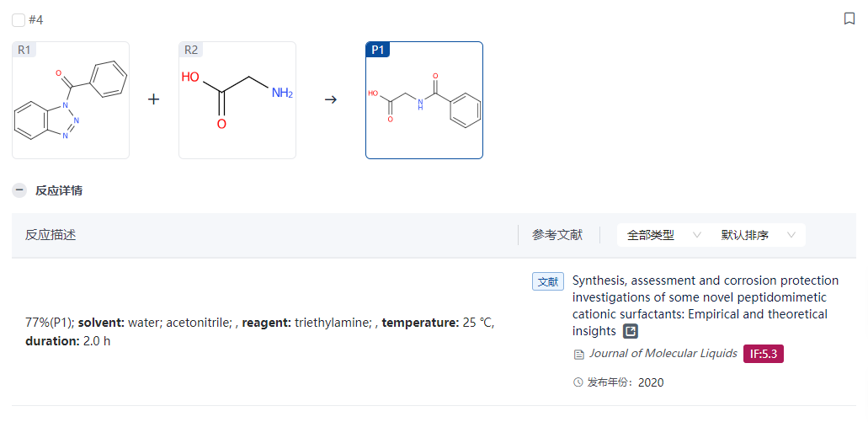Open the Journal of Molecular Liquids link
This screenshot has width=868, height=422.
(663, 353)
